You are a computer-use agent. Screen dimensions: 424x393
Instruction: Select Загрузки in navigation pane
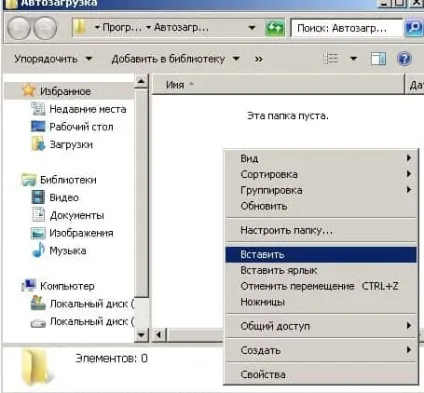71,144
